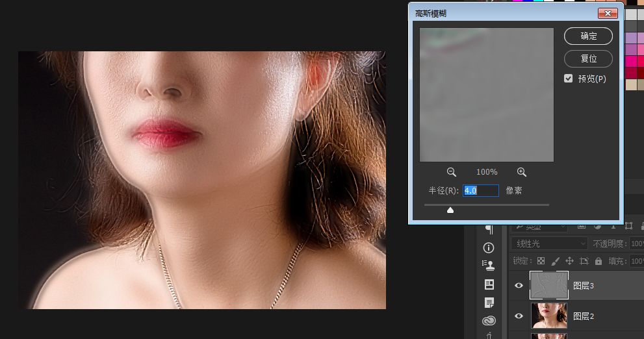This screenshot has width=644, height=339.
Task: Pick the beige tan color swatch
Action: pos(631,84)
